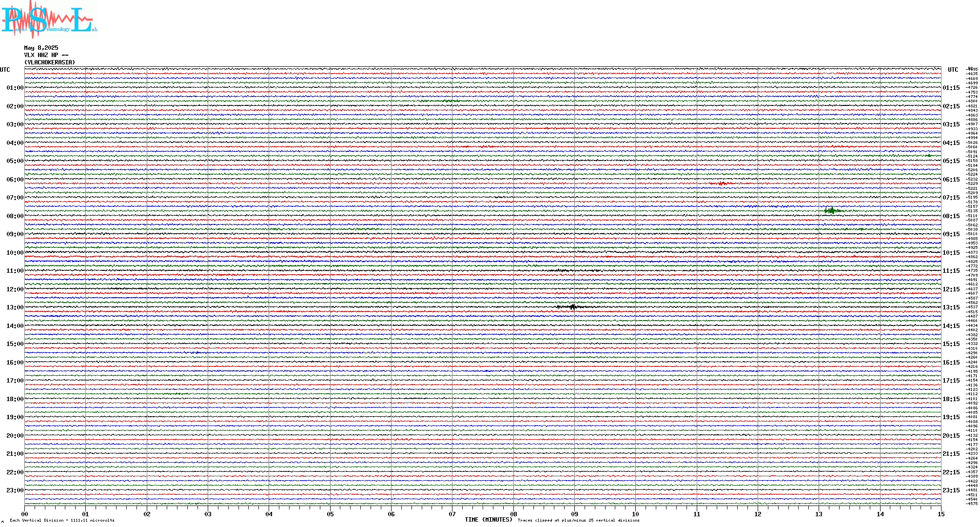Click the "19:15" end-time label

(x=951, y=417)
